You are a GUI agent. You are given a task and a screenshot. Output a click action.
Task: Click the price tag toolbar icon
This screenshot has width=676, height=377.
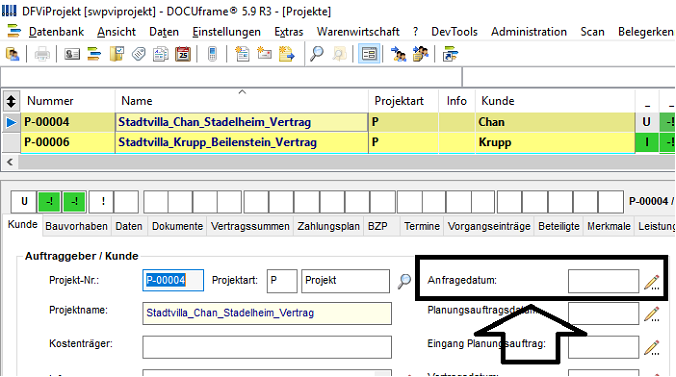tap(138, 54)
